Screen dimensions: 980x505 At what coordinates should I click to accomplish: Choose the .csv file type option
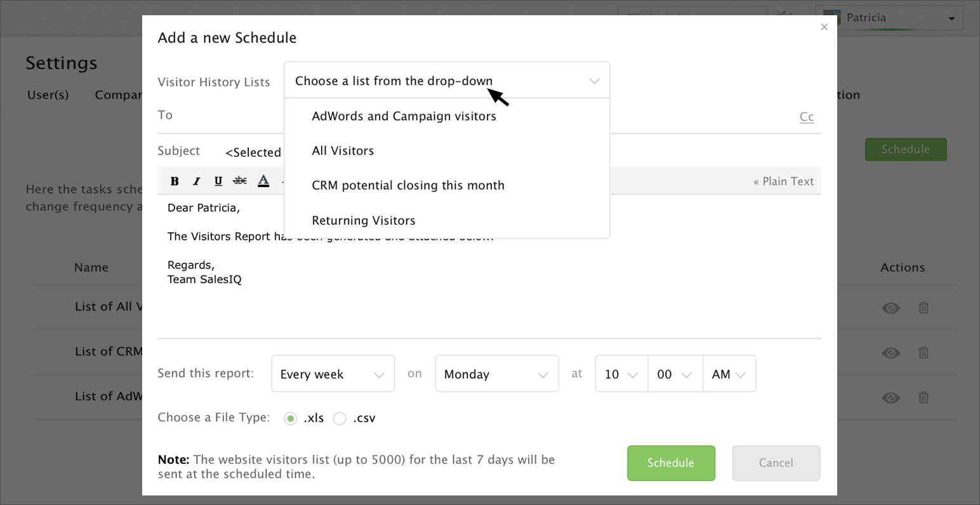[x=340, y=419]
